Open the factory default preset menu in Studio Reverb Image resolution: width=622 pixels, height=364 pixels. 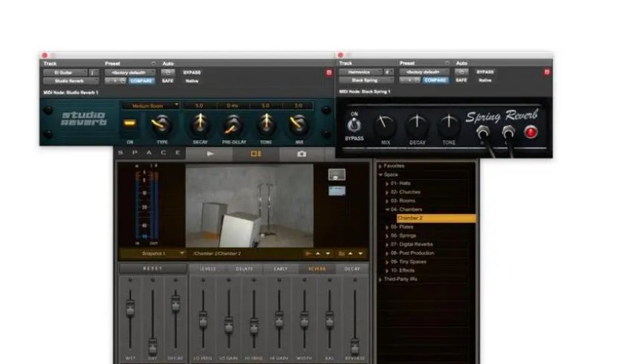click(130, 73)
